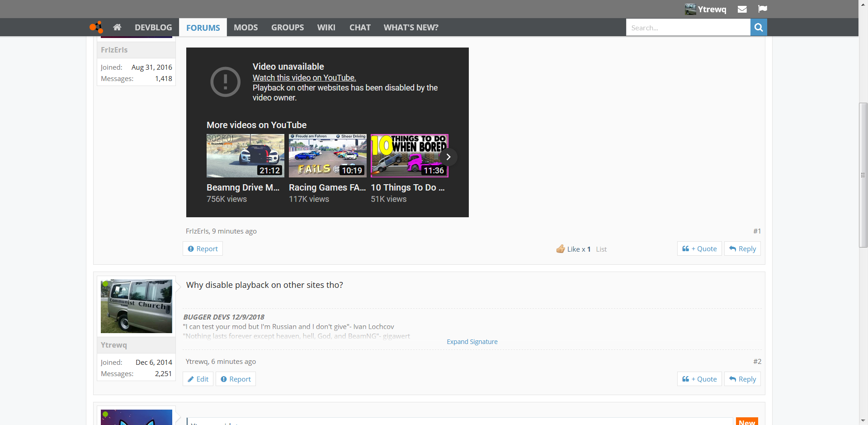
Task: Reply to post #2
Action: [x=742, y=379]
